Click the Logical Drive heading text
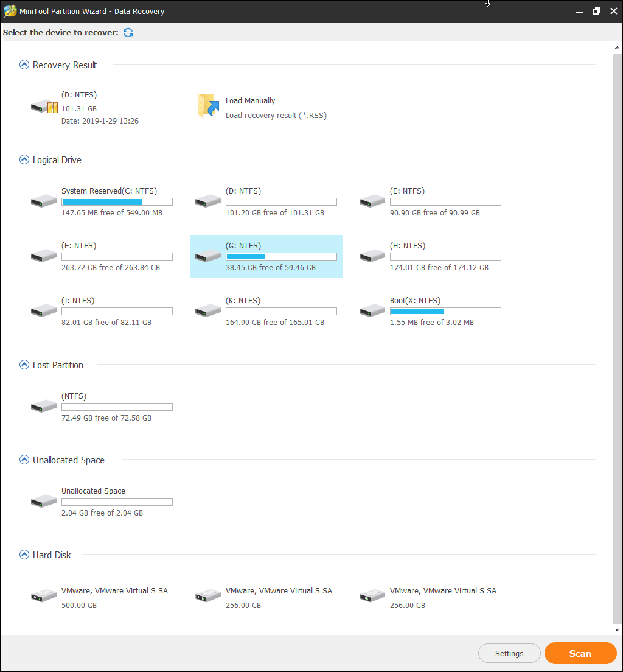Screen dimensions: 623x672 57,160
